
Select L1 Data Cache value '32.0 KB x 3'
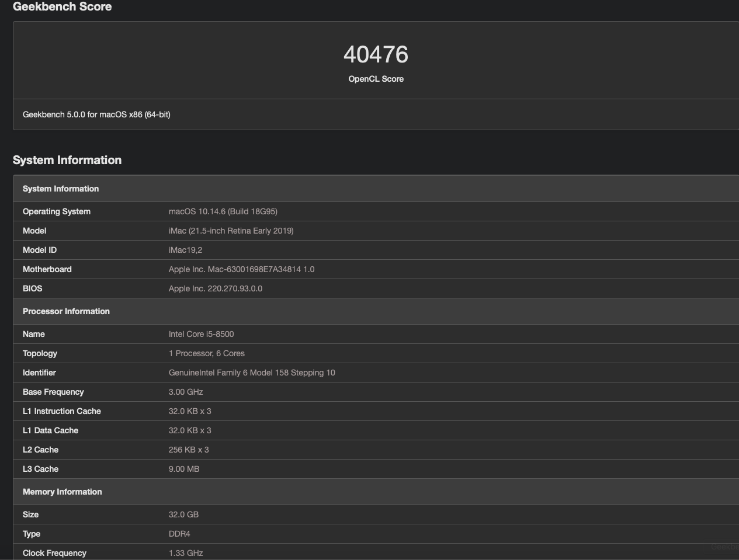point(190,430)
